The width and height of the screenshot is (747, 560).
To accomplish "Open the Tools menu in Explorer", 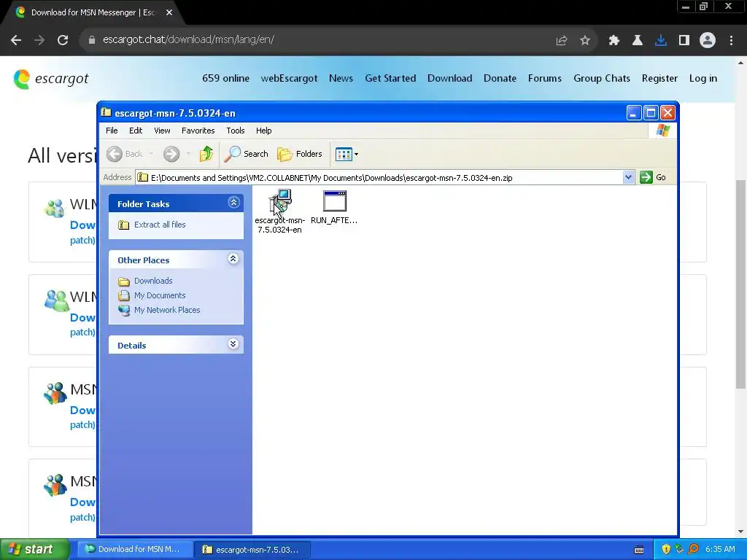I will [x=236, y=131].
